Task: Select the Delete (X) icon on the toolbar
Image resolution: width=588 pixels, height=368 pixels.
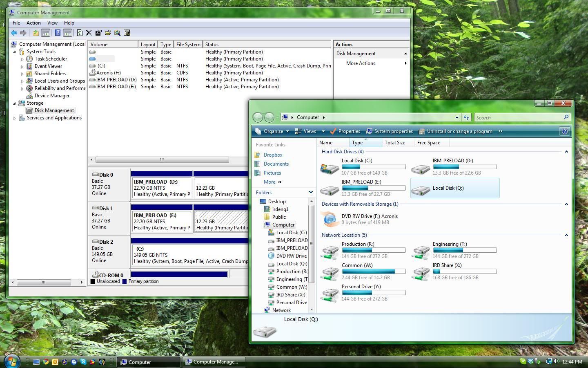Action: (89, 33)
